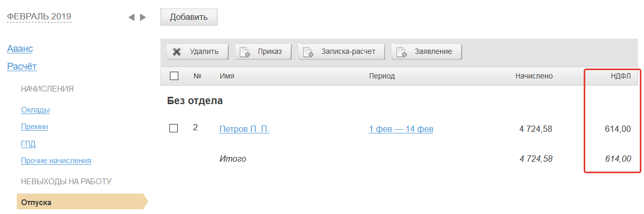The height and width of the screenshot is (214, 644).
Task: Open the Аванс section
Action: pos(20,49)
